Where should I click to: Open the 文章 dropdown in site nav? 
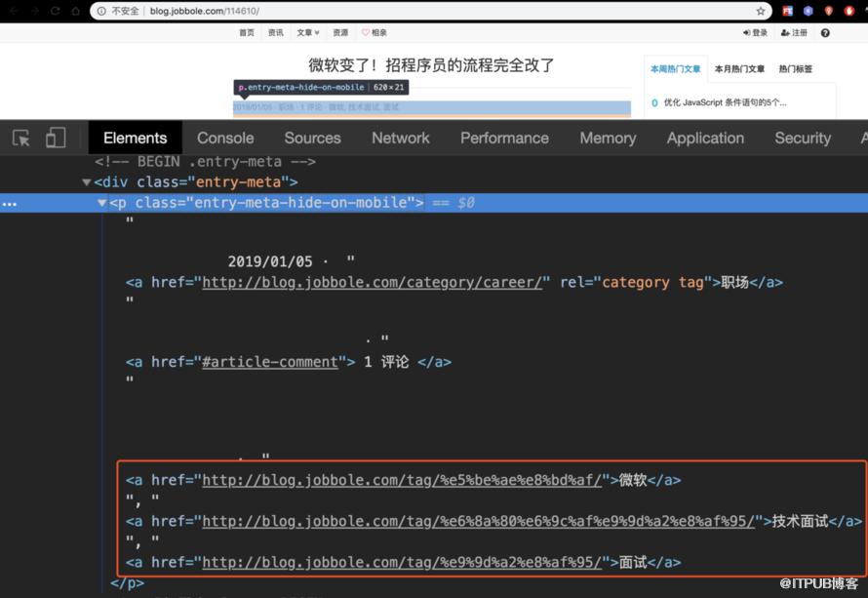coord(308,32)
